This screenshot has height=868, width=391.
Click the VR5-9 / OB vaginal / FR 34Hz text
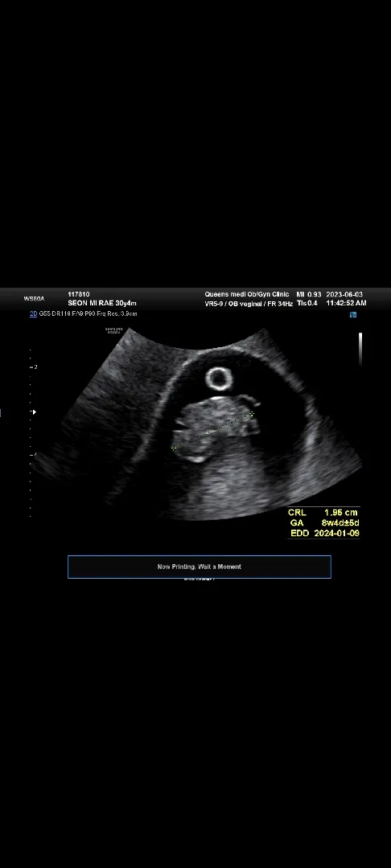pos(249,303)
